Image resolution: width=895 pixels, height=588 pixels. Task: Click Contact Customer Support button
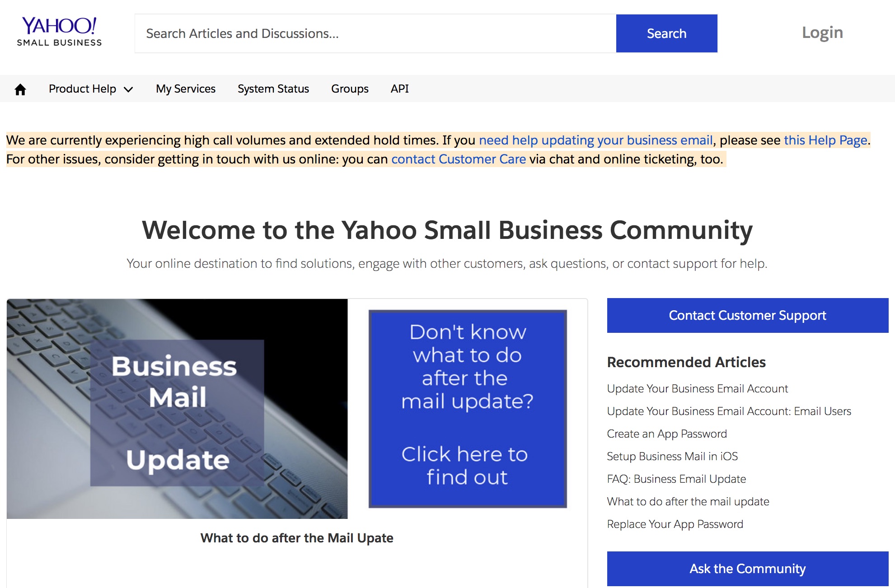(747, 315)
